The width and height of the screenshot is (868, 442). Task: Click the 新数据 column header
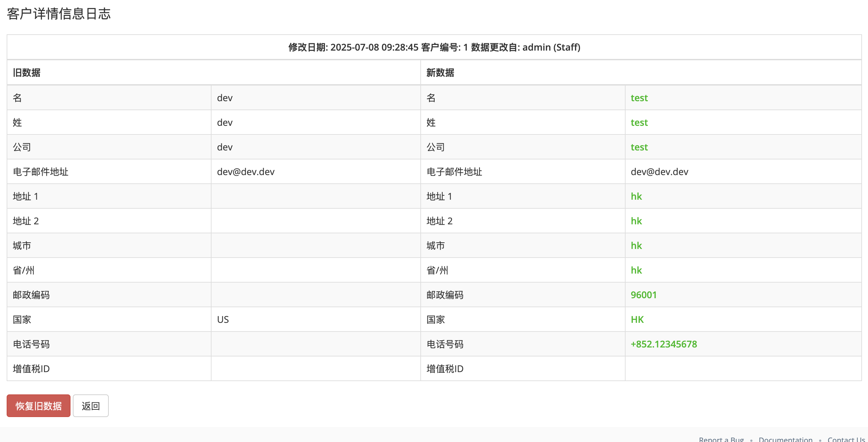[439, 73]
